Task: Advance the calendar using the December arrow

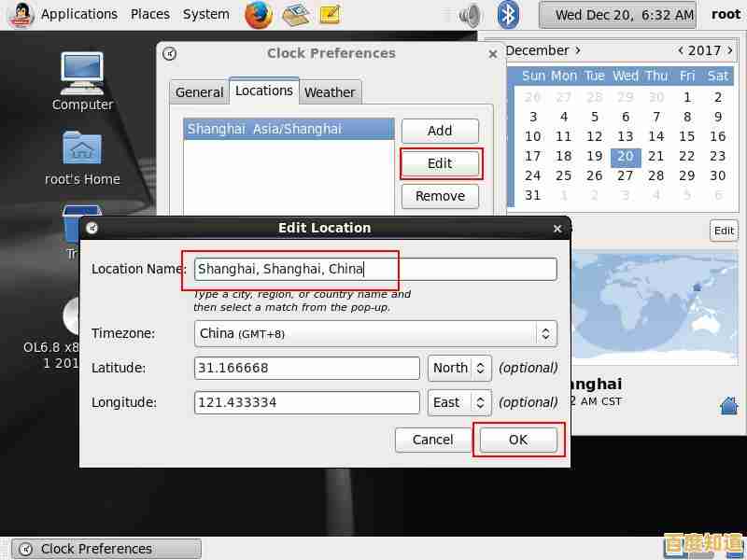Action: coord(579,50)
